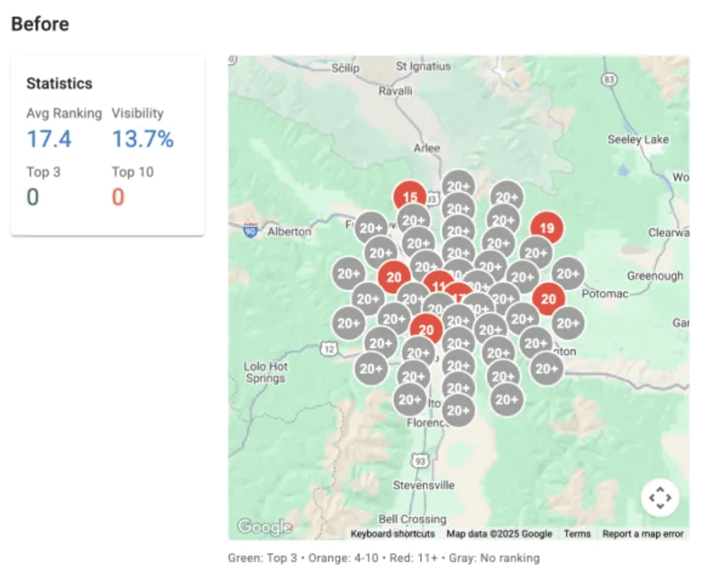Image resolution: width=701 pixels, height=588 pixels.
Task: Click the Map data ©2025 Google text
Action: tap(499, 534)
